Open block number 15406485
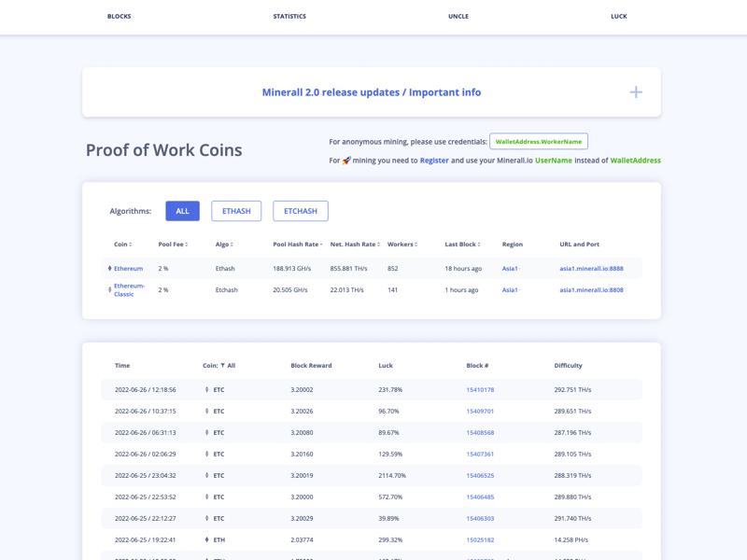 coord(480,497)
